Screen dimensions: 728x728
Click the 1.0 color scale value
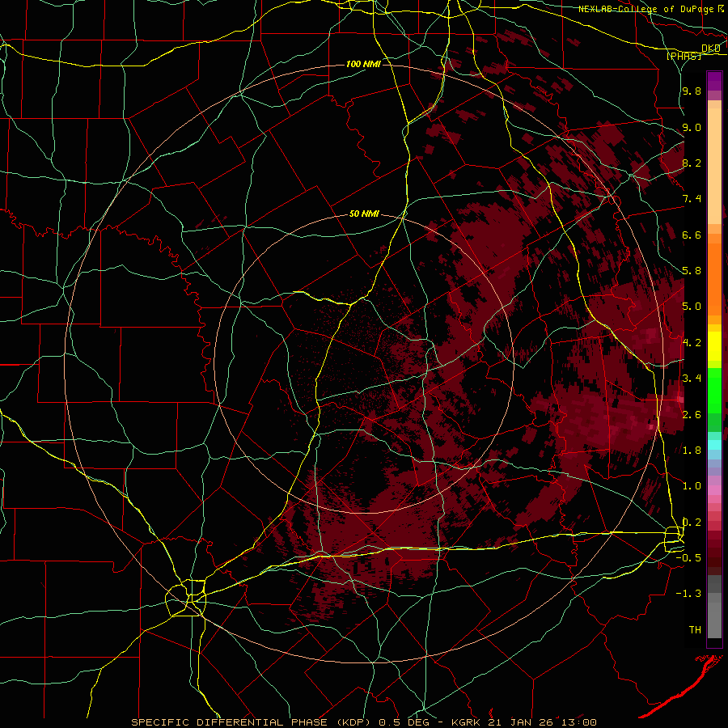pos(692,486)
